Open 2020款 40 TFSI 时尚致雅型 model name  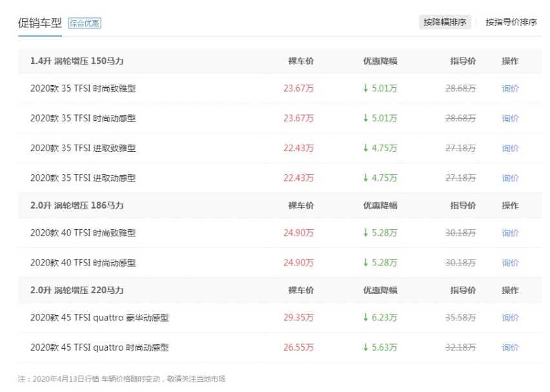83,233
